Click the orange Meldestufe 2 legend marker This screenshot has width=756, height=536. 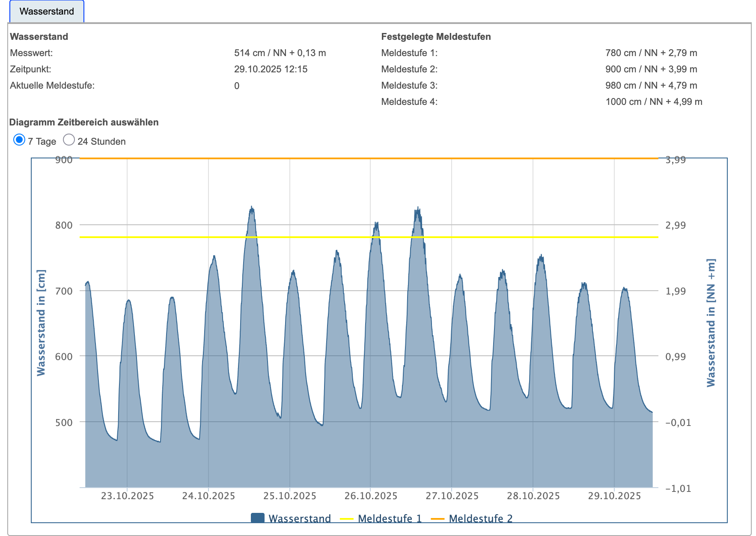point(438,519)
